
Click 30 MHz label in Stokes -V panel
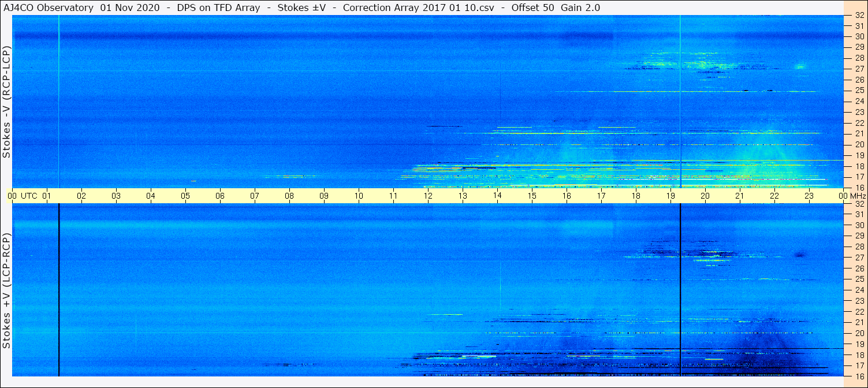[859, 36]
